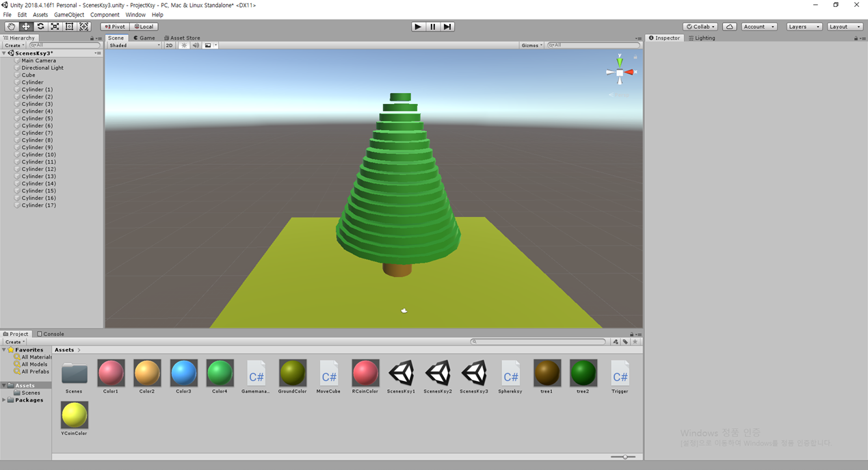The height and width of the screenshot is (470, 868).
Task: Toggle 2D scene view mode
Action: point(170,45)
